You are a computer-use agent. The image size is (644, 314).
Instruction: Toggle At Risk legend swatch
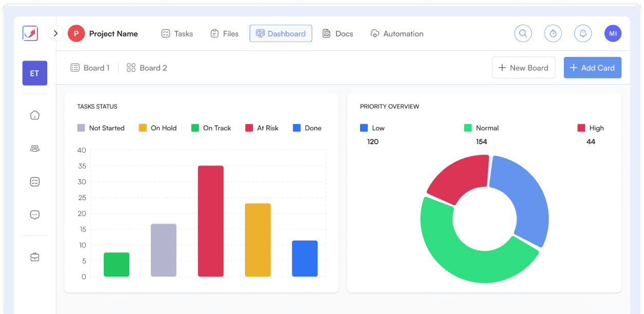249,128
